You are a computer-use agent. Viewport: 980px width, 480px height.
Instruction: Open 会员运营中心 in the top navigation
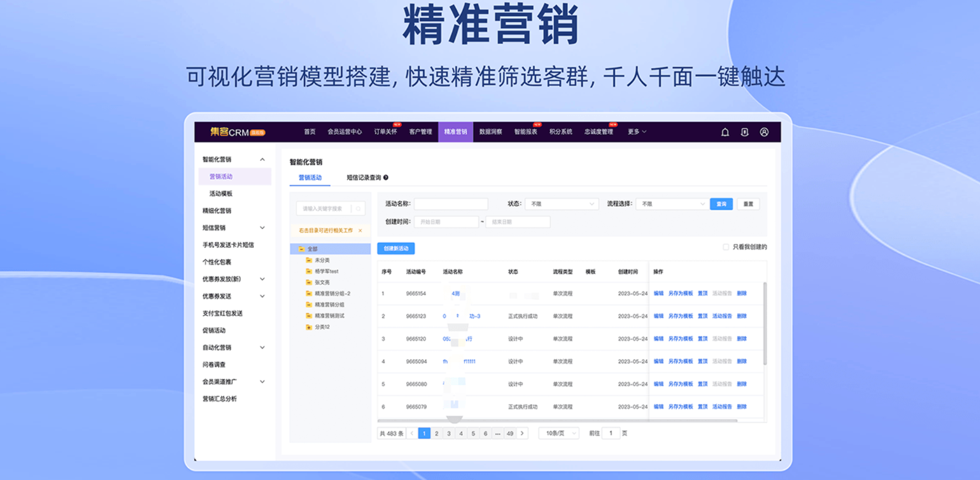[345, 132]
